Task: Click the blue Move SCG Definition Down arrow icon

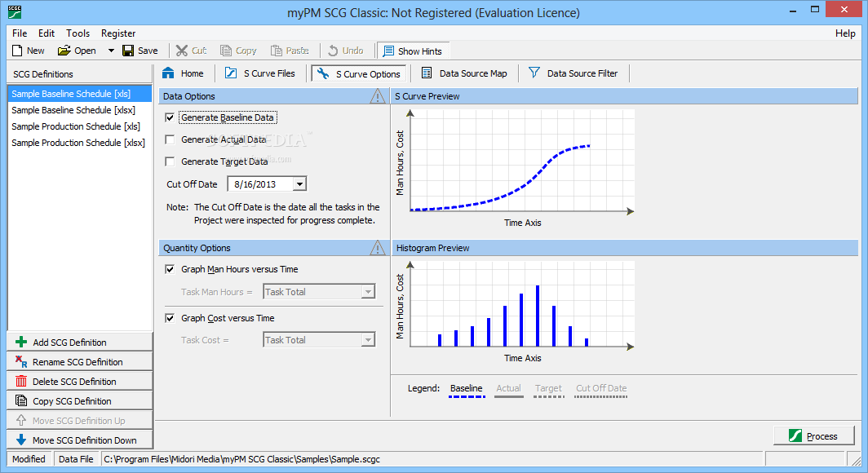Action: tap(21, 440)
